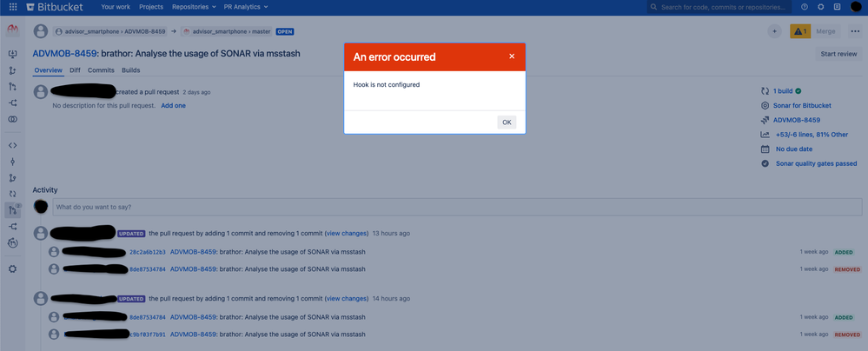
Task: Open the app switcher grid icon
Action: pyautogui.click(x=13, y=7)
